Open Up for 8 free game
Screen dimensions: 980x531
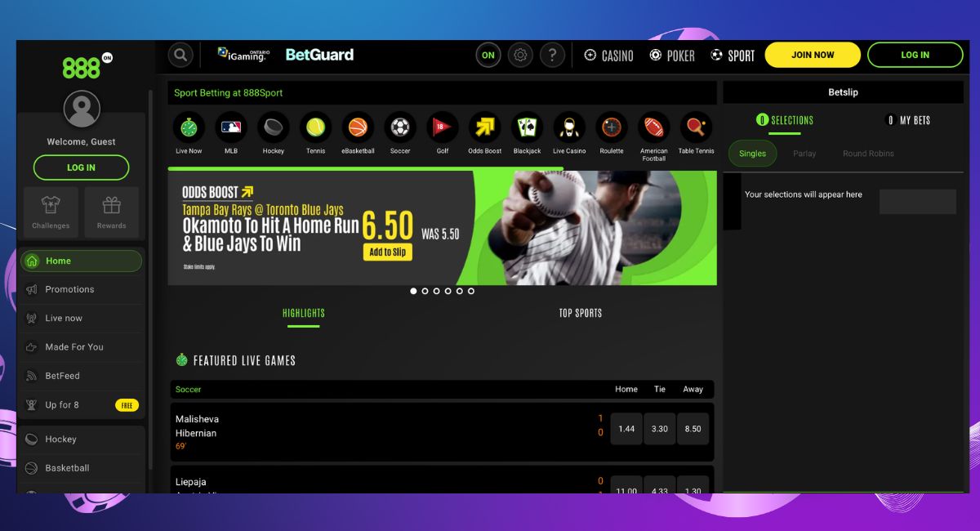coord(81,405)
